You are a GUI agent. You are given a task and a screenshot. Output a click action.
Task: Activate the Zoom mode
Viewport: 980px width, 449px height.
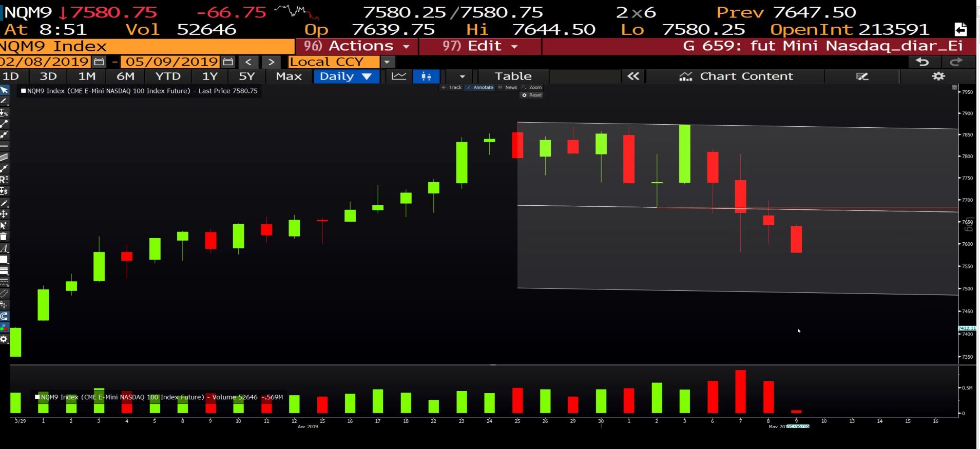tap(532, 87)
